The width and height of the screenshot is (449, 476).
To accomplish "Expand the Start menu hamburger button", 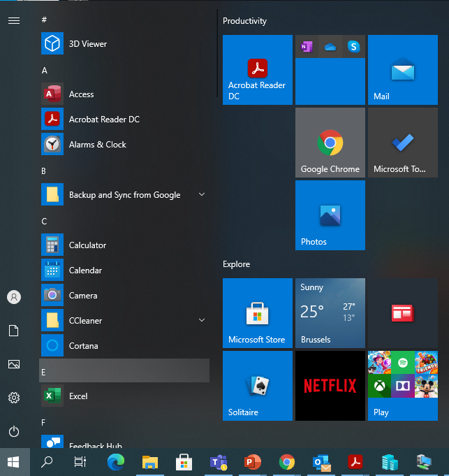I will coord(14,20).
